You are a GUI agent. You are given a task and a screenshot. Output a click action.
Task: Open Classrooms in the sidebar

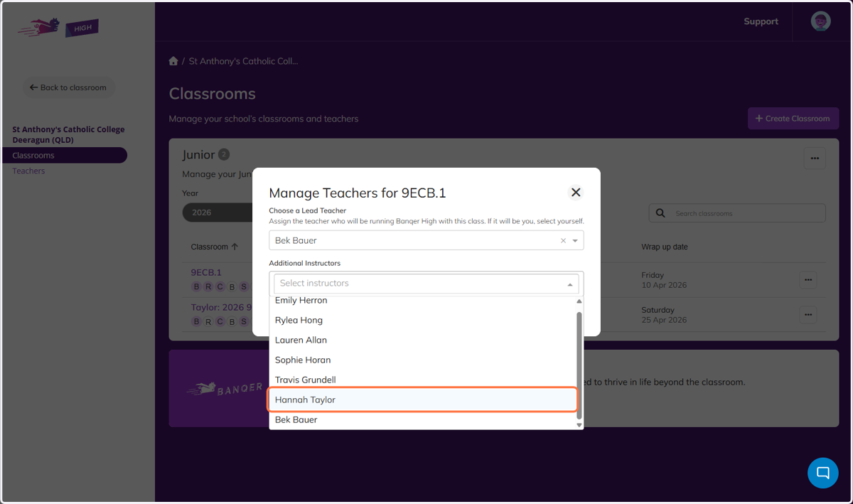tap(64, 155)
